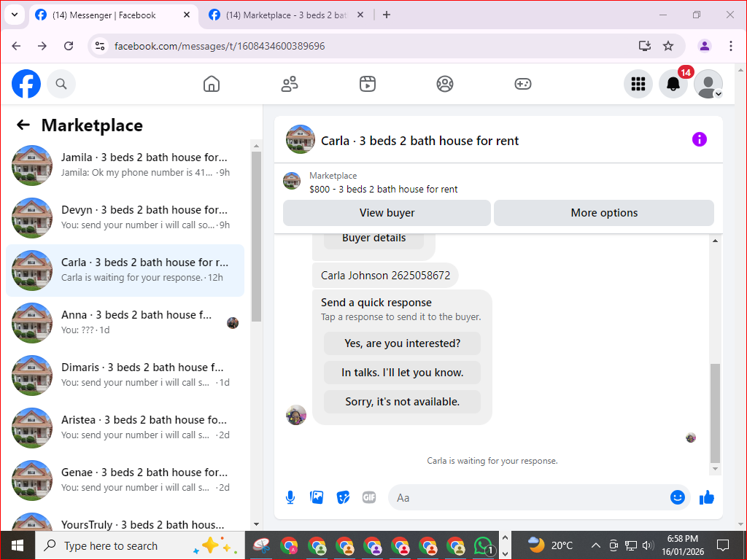Choose a sticker with the sticker icon
The width and height of the screenshot is (747, 560).
[343, 497]
